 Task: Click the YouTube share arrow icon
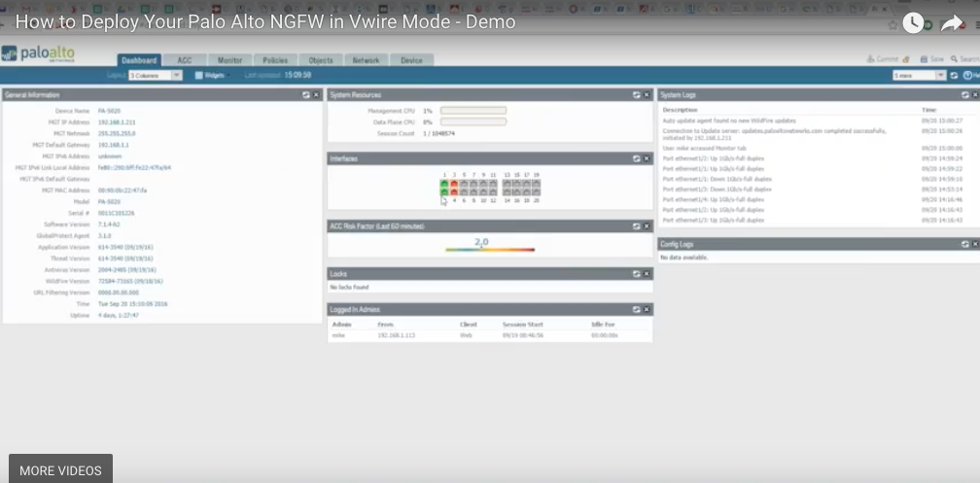pyautogui.click(x=952, y=23)
